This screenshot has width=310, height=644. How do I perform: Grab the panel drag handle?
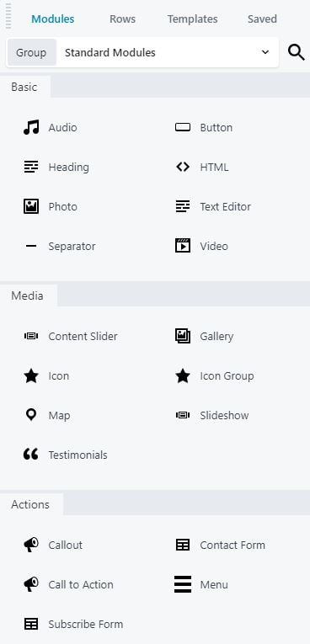point(8,16)
